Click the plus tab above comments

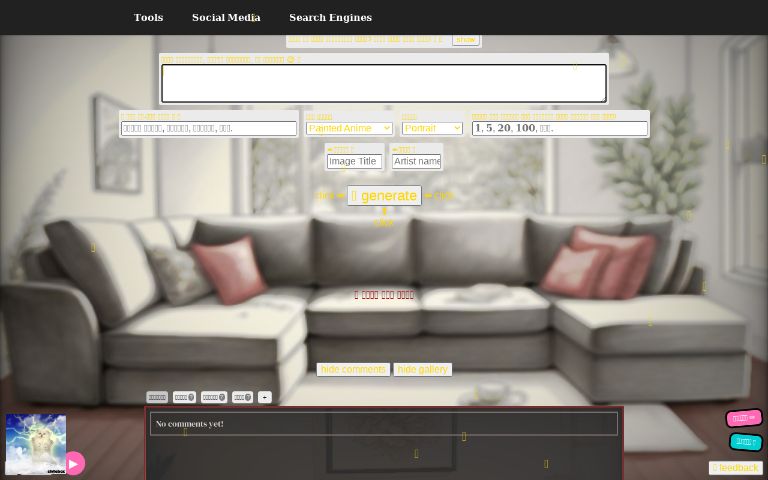tap(264, 397)
